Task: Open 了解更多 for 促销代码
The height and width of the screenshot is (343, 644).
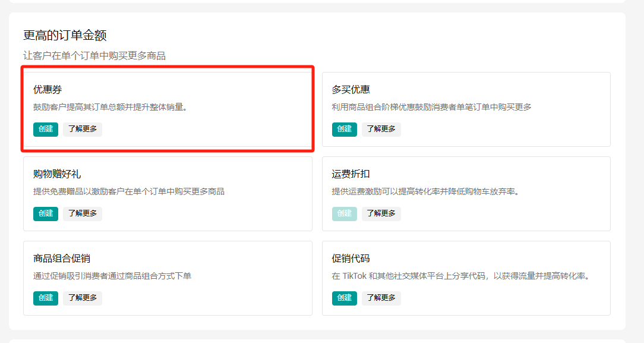Action: pyautogui.click(x=381, y=298)
